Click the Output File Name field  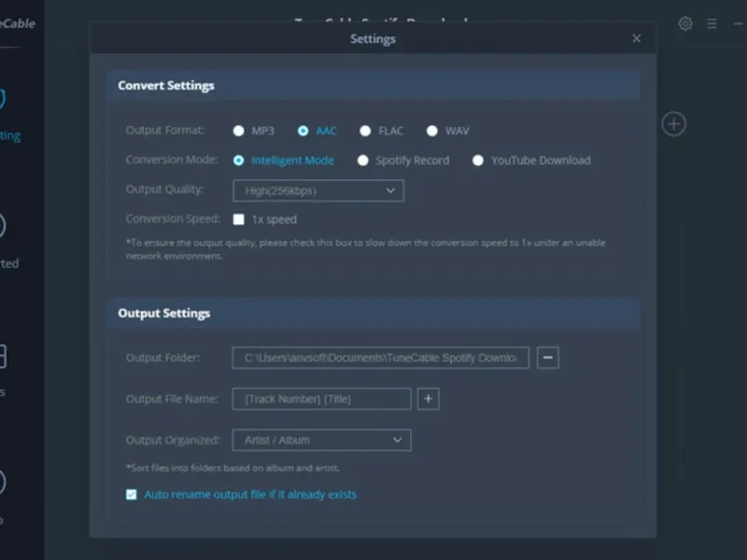[x=321, y=399]
